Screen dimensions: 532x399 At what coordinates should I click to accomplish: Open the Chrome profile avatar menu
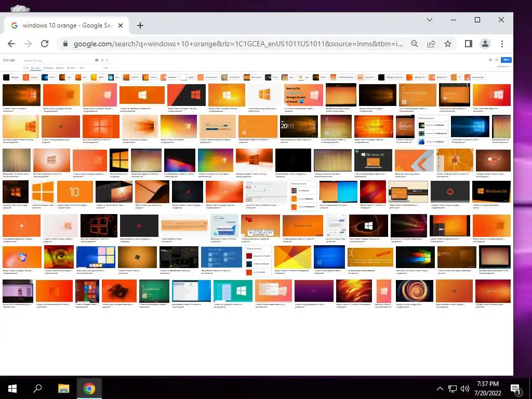tap(485, 44)
